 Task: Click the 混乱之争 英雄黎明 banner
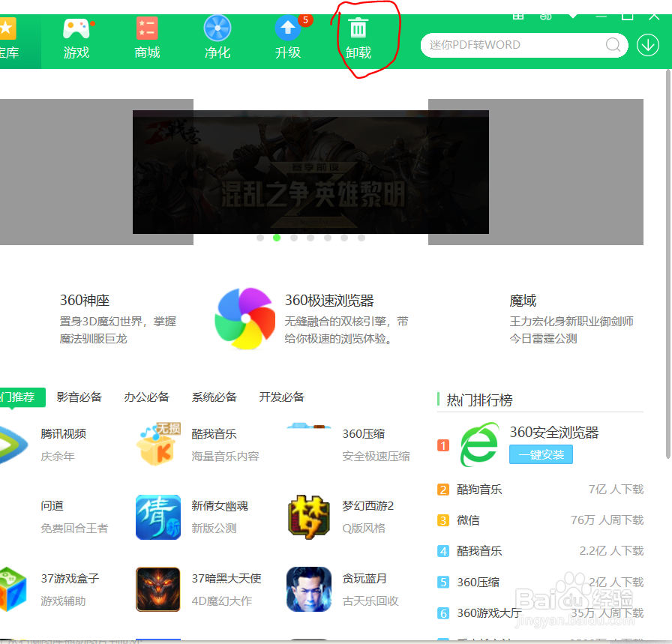310,172
